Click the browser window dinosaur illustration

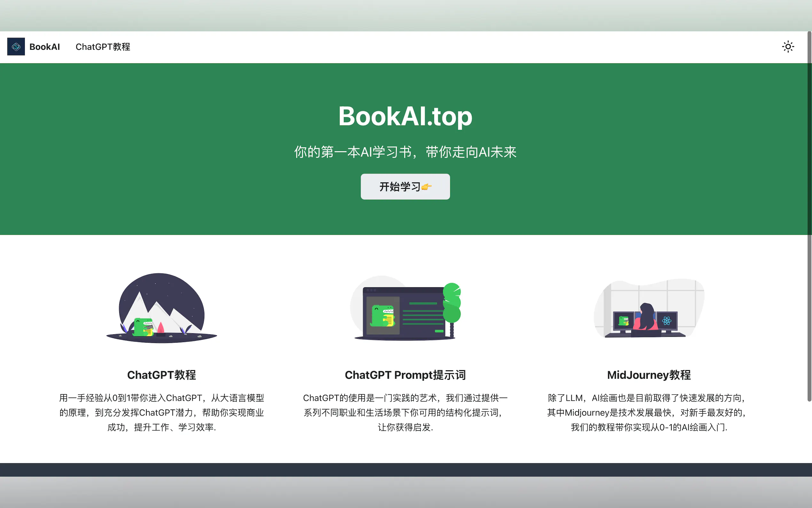405,308
